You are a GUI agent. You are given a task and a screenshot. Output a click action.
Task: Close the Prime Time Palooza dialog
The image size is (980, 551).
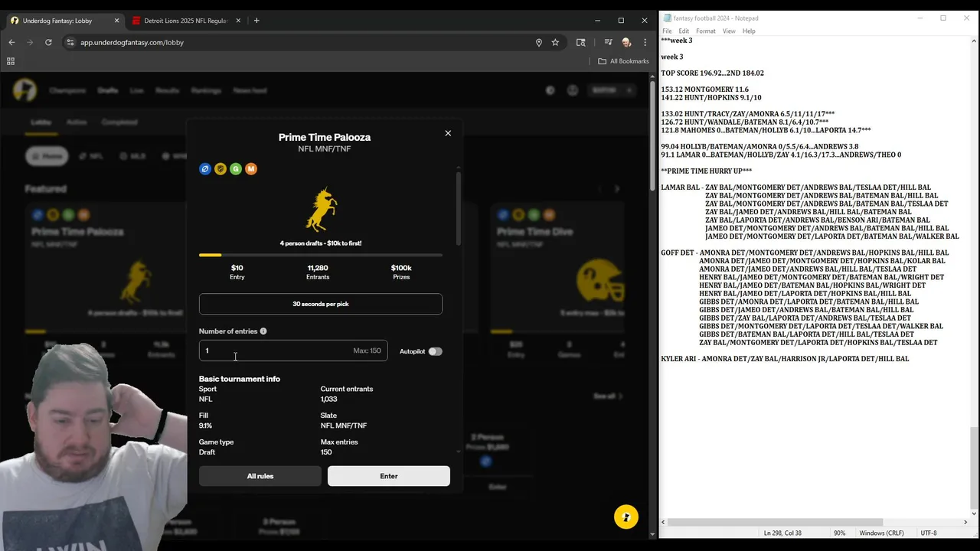(x=448, y=133)
